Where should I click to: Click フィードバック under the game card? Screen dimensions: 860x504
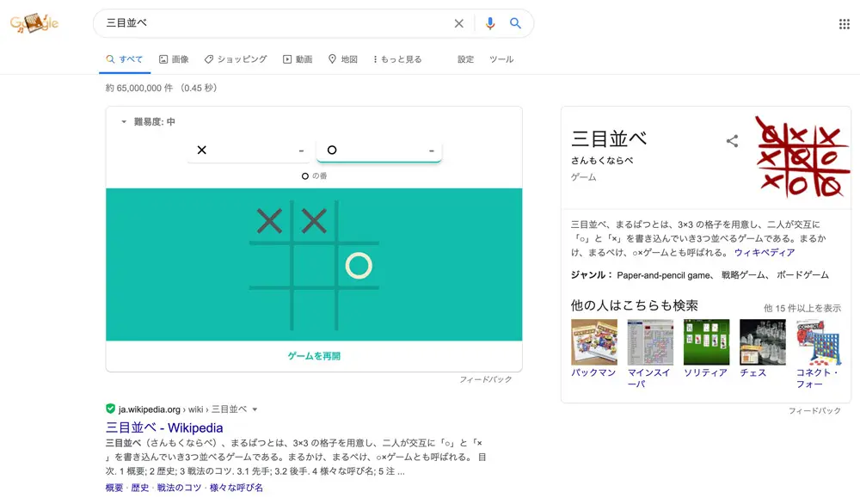click(x=485, y=379)
